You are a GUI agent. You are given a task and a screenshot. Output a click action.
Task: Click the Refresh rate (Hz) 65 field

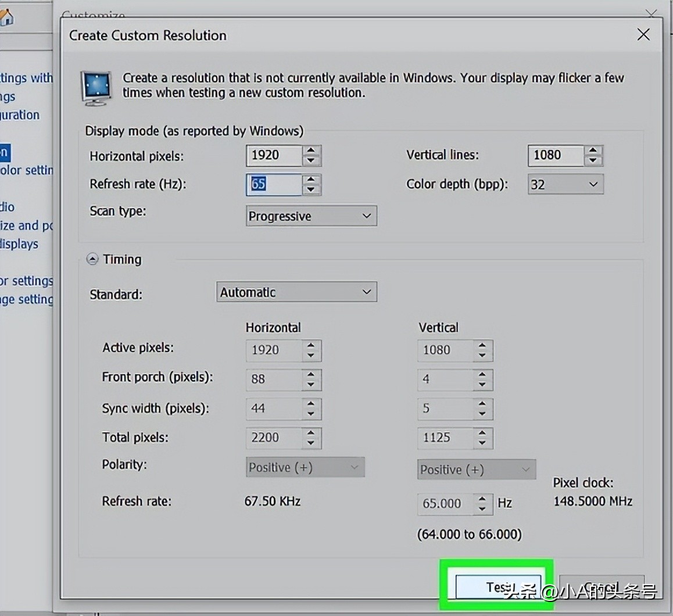(x=274, y=185)
